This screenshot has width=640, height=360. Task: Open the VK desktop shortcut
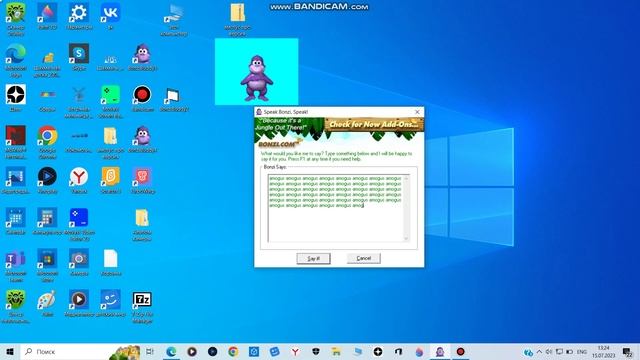tap(110, 16)
